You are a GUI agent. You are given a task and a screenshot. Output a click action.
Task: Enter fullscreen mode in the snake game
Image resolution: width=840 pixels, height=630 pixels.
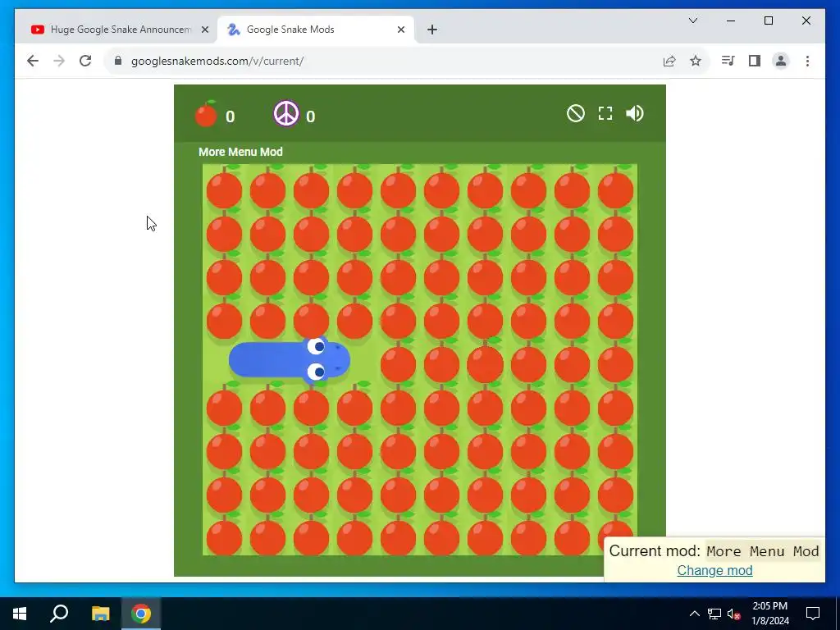pos(605,113)
